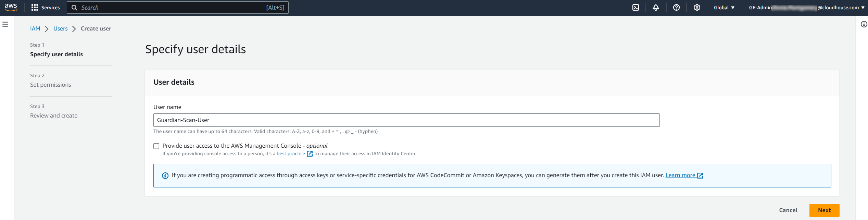Select Step 2 Set permissions
The height and width of the screenshot is (220, 868).
pos(50,85)
